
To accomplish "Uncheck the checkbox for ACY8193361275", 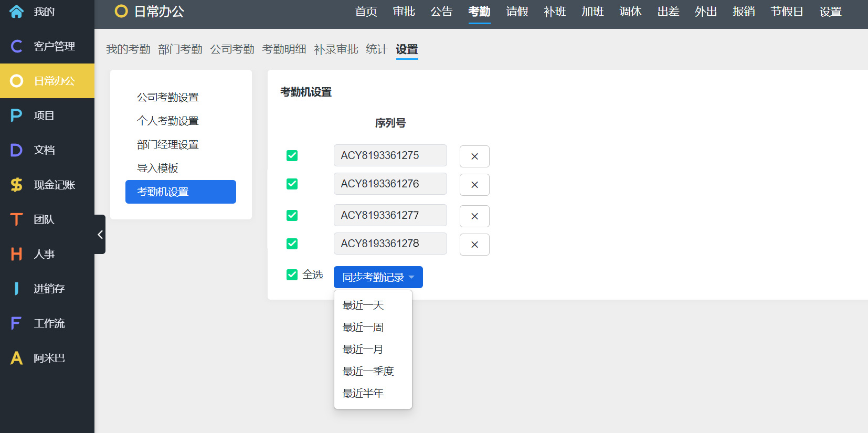I will [292, 155].
